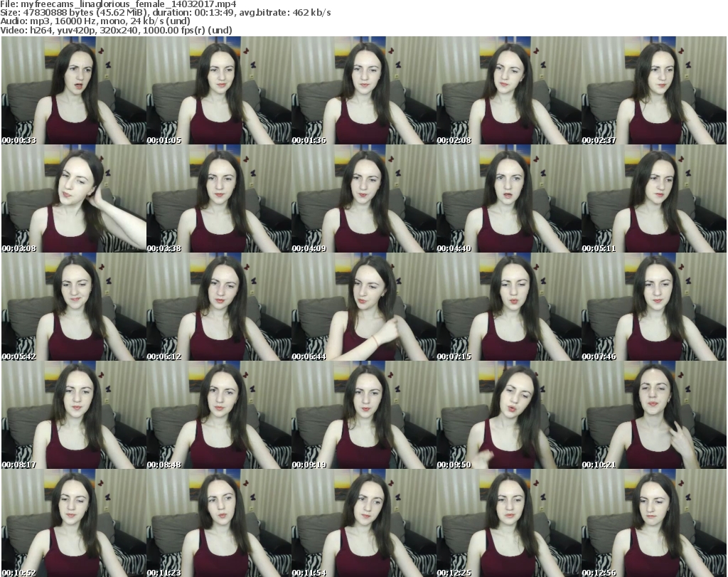Select the thumbnail timestamped 00:02:37
The height and width of the screenshot is (577, 728).
654,90
